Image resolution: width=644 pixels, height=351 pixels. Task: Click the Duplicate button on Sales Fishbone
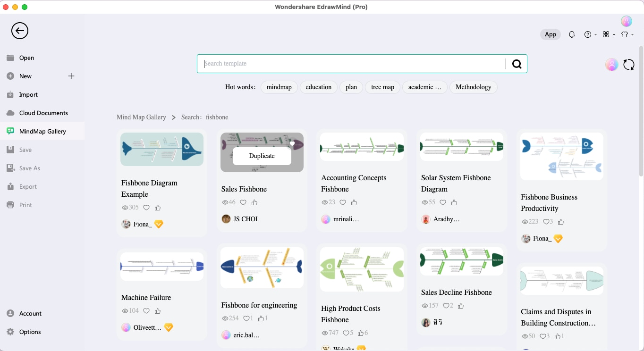click(x=262, y=156)
